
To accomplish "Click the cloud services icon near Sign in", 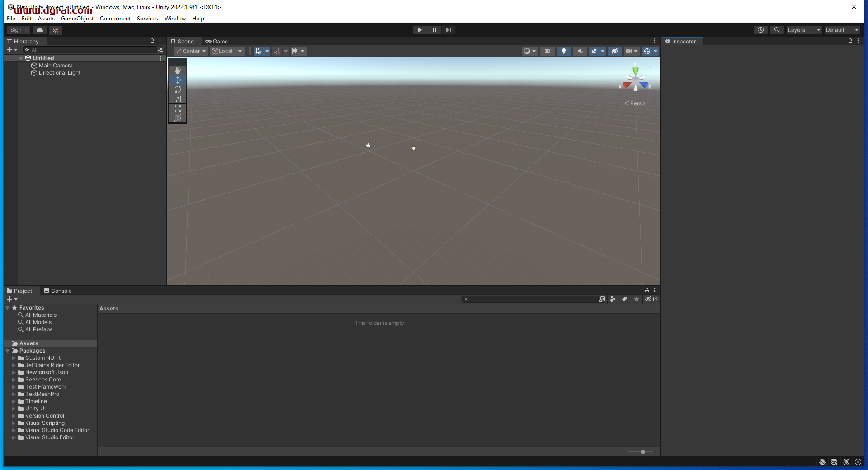I will tap(39, 30).
